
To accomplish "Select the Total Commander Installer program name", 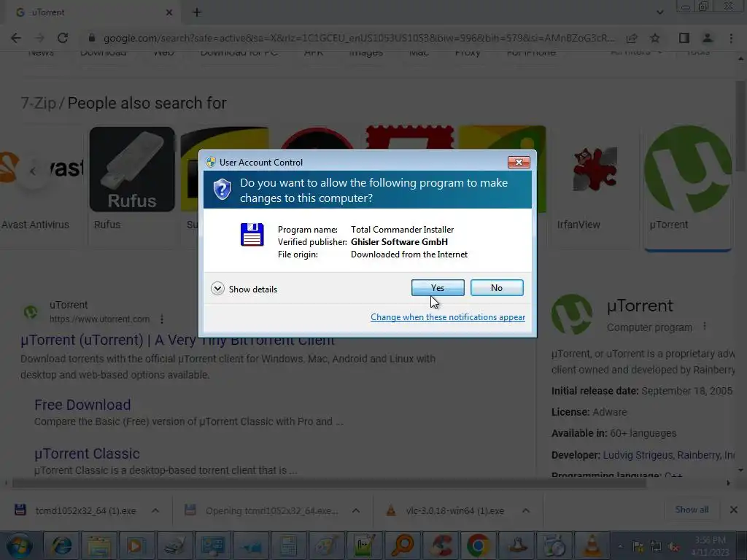I will (x=402, y=230).
